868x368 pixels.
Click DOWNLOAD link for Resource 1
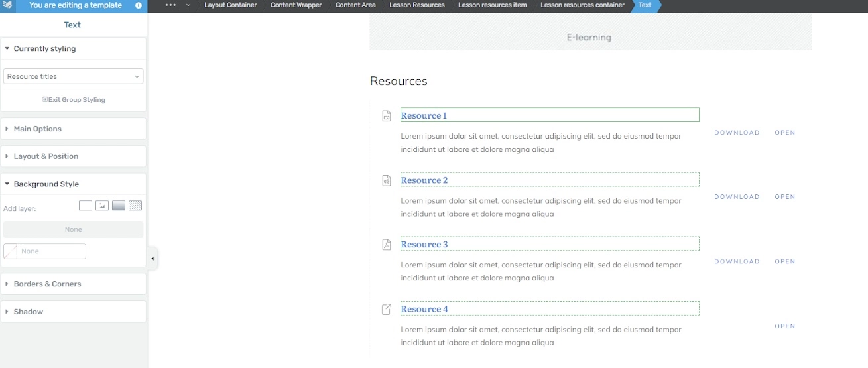(x=737, y=133)
